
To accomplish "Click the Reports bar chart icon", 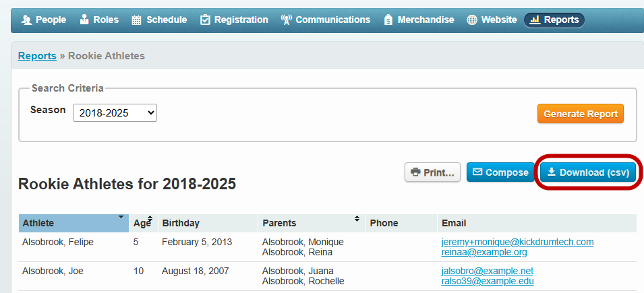I will point(535,20).
